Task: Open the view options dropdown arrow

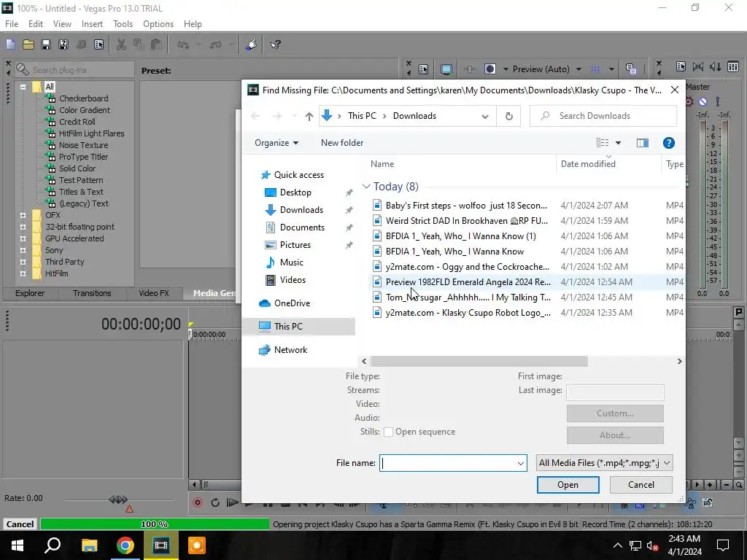Action: point(618,143)
